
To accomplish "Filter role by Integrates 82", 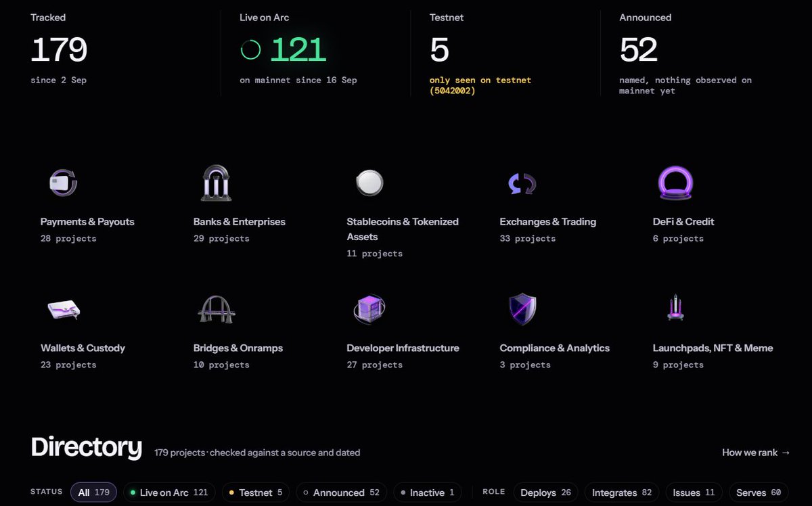I will tap(622, 492).
